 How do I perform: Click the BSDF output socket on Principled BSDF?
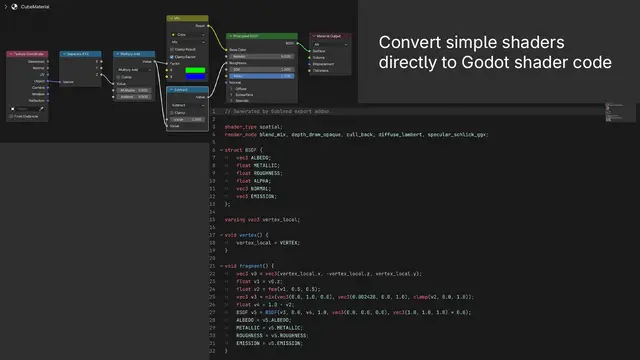297,43
